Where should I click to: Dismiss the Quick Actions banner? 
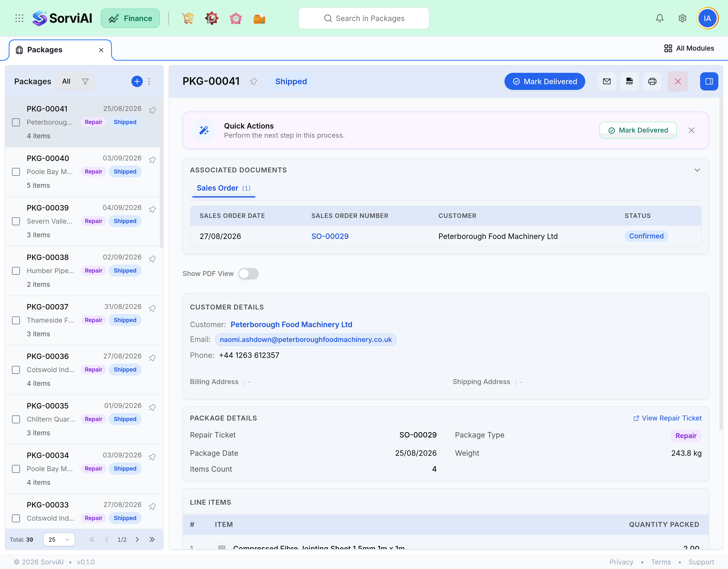[x=692, y=130]
